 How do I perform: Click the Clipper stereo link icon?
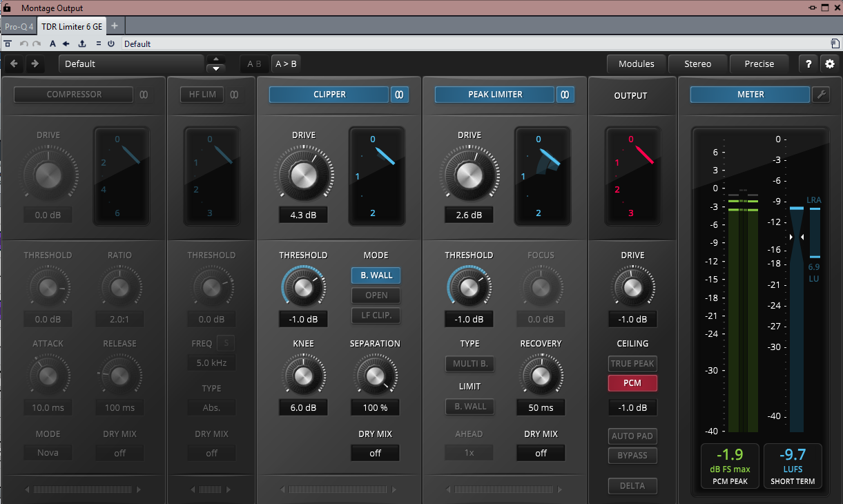(x=399, y=95)
